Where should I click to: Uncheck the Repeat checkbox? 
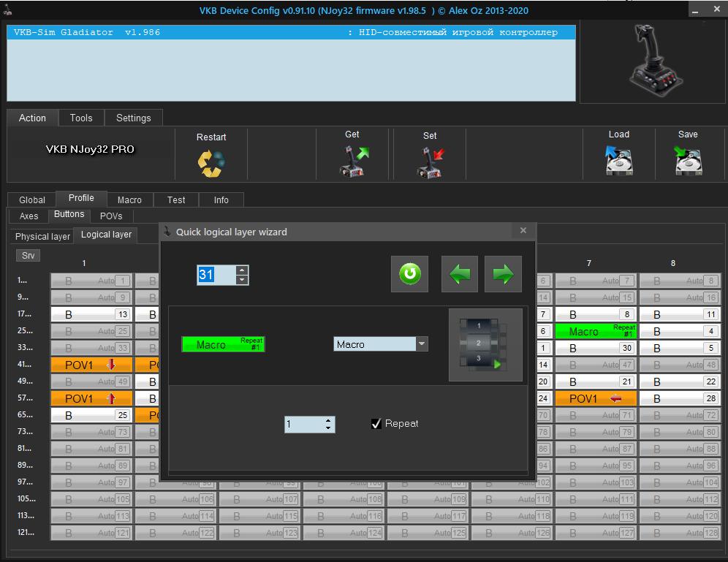(x=376, y=424)
